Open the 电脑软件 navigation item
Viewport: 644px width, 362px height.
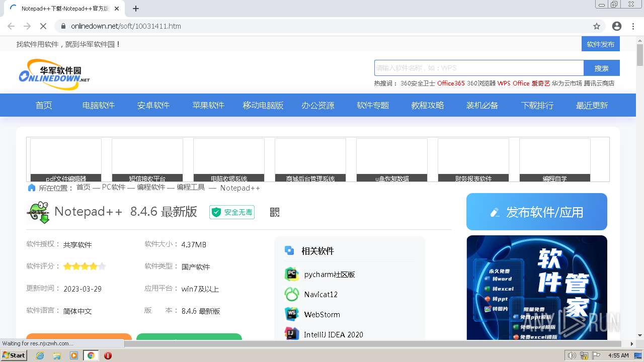pos(99,105)
